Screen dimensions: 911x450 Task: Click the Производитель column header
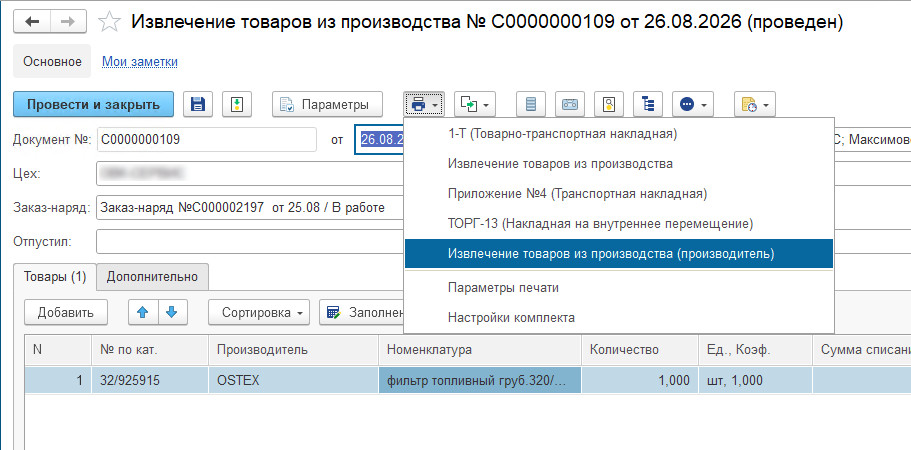pyautogui.click(x=293, y=350)
